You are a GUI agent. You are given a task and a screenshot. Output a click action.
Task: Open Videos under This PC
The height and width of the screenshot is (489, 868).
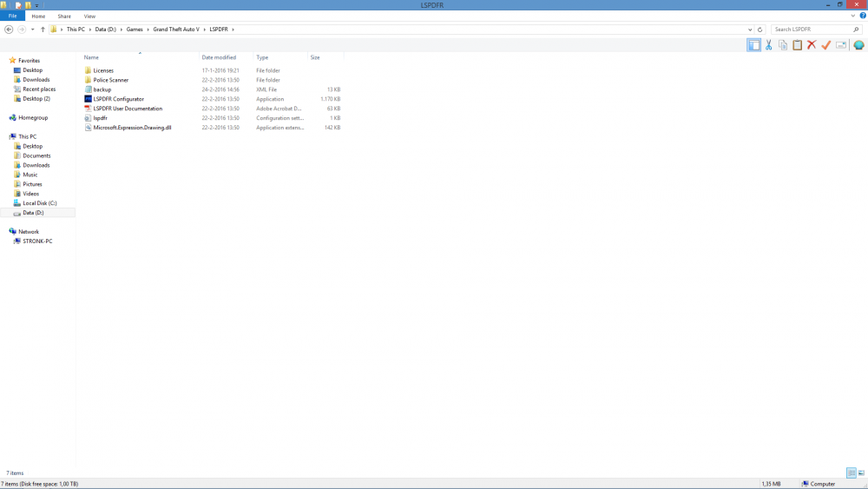(x=30, y=194)
